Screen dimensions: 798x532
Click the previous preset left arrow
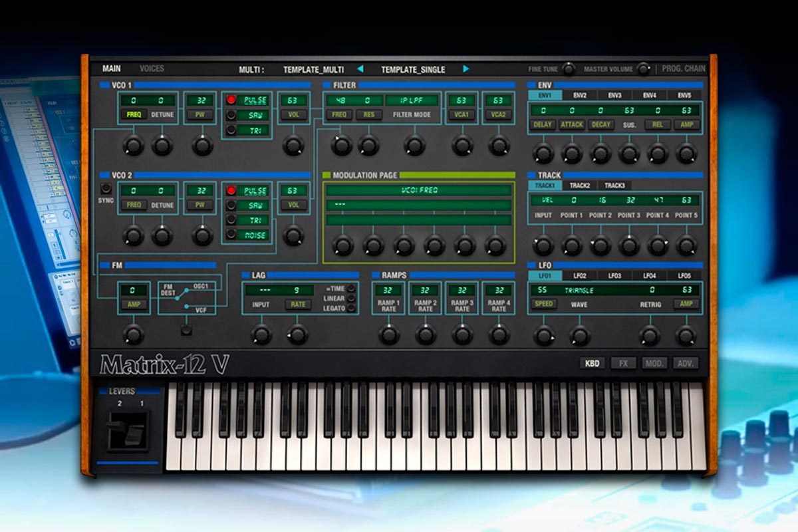360,68
